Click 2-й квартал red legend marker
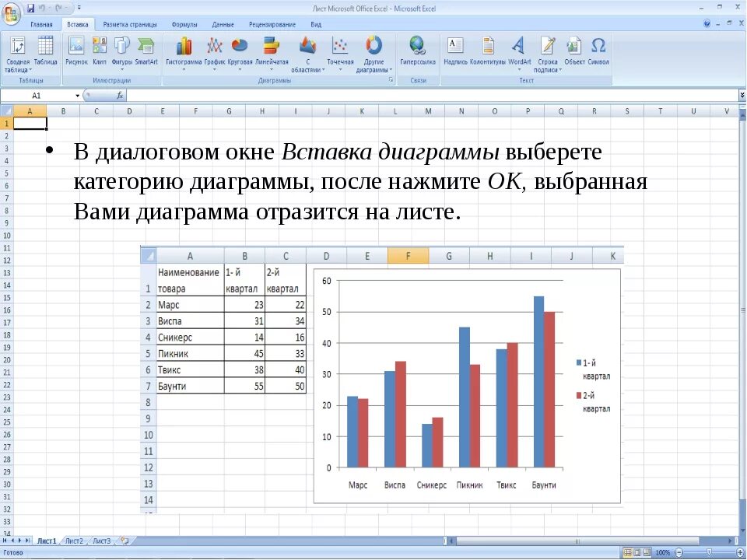This screenshot has height=560, width=747. [x=579, y=395]
